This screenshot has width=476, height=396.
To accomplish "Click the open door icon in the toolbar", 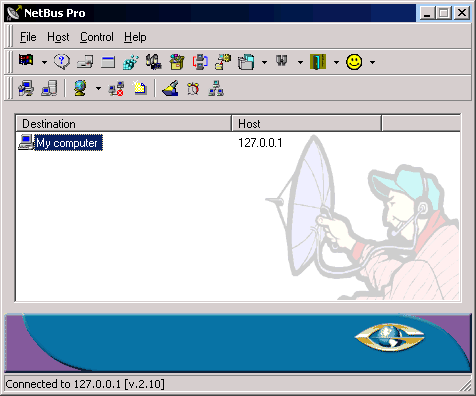I will tap(318, 62).
